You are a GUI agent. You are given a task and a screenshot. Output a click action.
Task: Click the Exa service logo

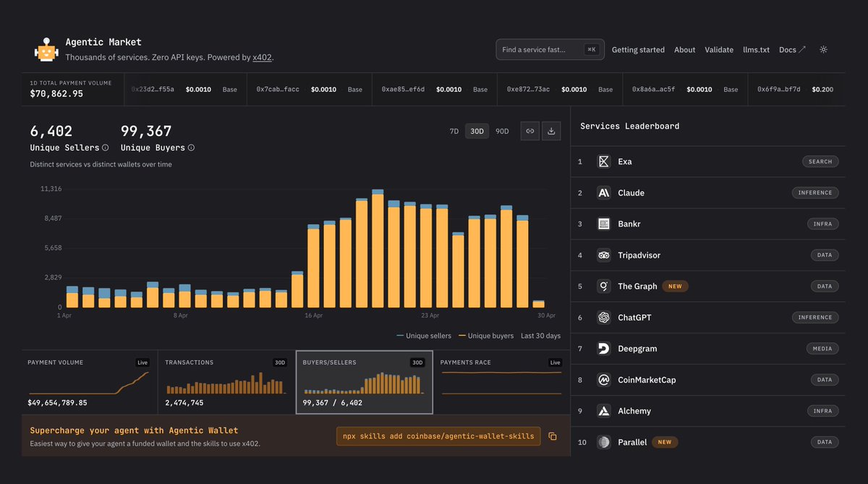point(604,161)
